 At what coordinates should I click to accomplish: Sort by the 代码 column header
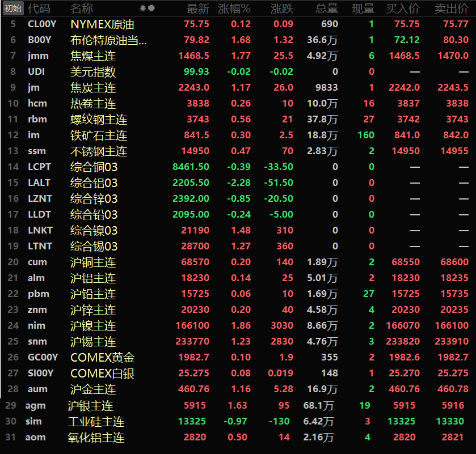point(39,9)
